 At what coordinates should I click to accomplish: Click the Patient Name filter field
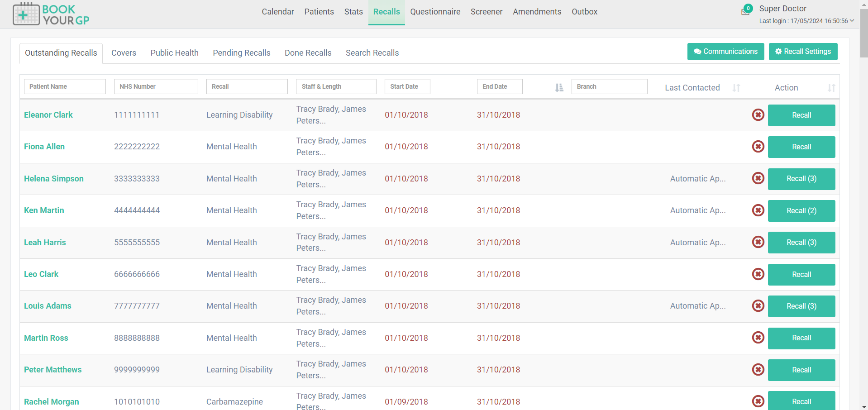point(64,86)
